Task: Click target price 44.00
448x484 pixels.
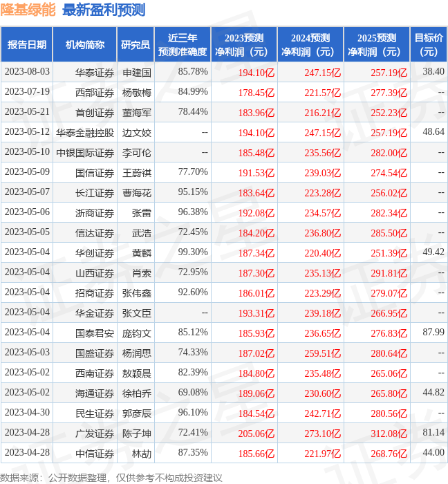Action: (433, 453)
